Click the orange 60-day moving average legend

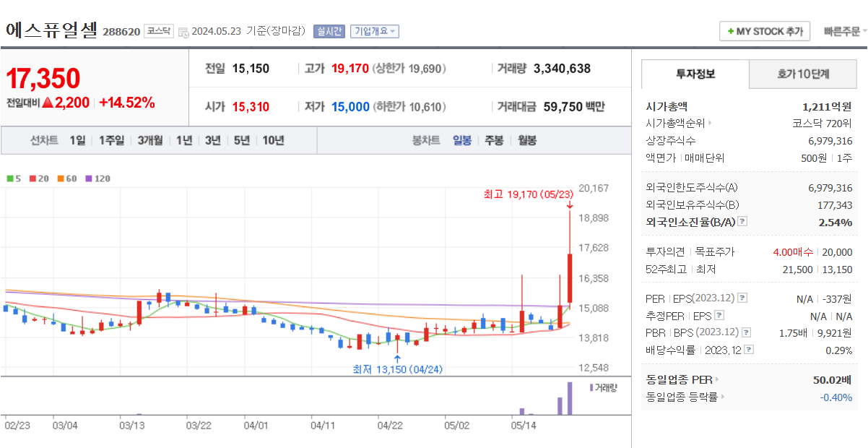click(67, 178)
